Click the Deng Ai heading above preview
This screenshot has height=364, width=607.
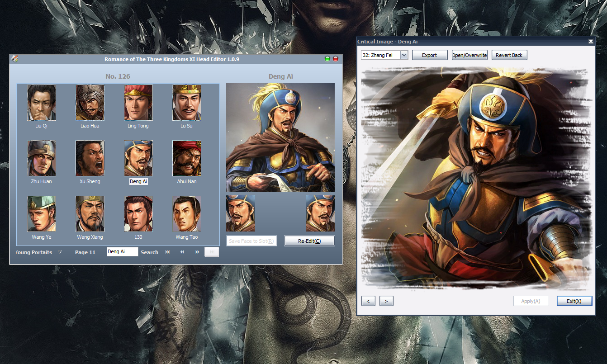pyautogui.click(x=280, y=76)
